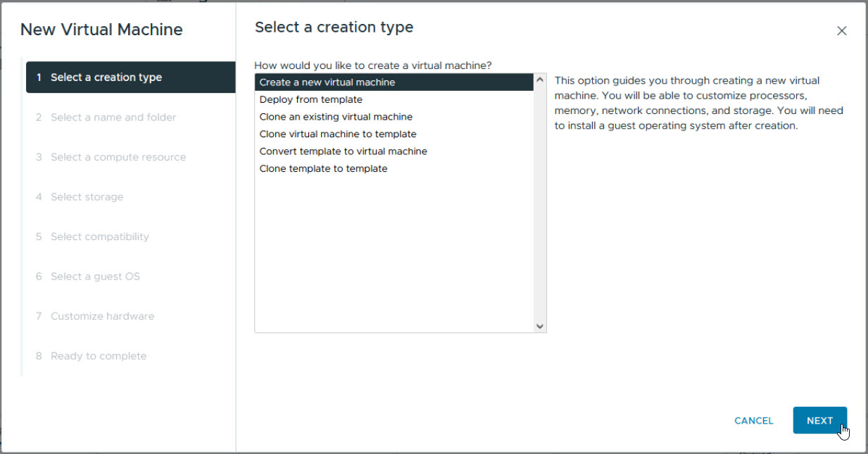This screenshot has height=454, width=868.
Task: Click the option description paragraph text
Action: point(698,103)
